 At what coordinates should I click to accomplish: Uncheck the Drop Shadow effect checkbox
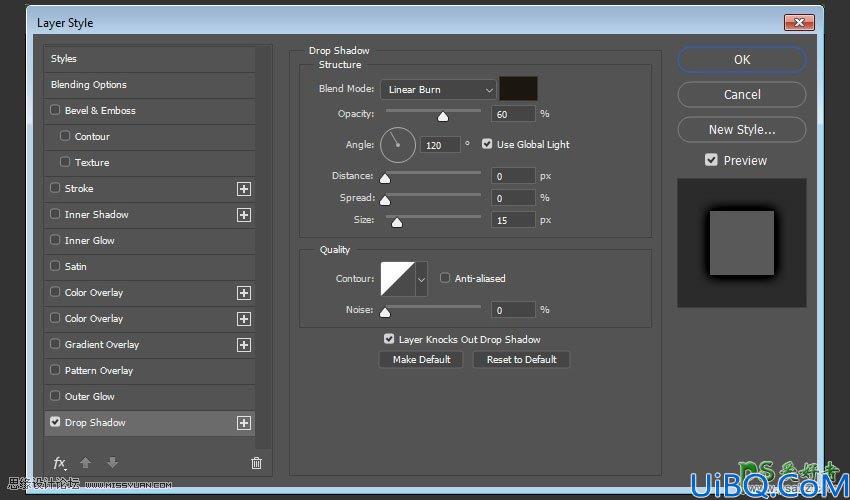pos(55,421)
